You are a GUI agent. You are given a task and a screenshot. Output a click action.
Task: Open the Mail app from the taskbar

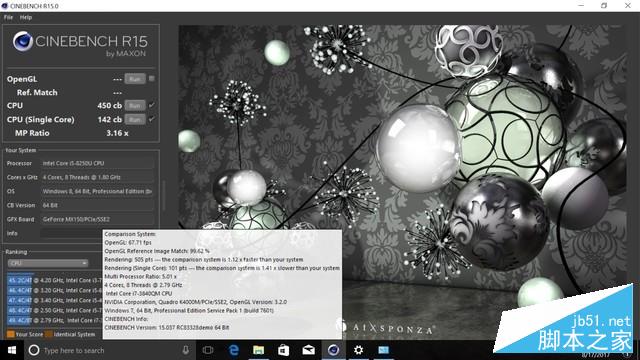coord(309,350)
